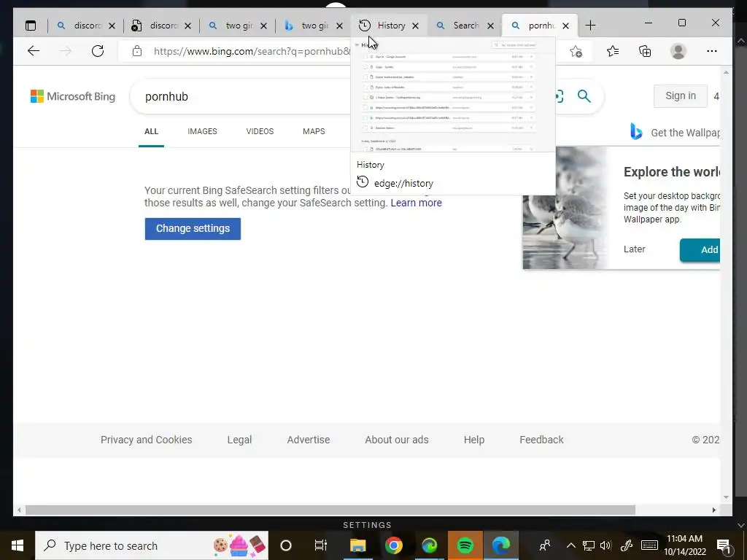
Task: Click the horizontal scrollbar thumb
Action: point(330,510)
